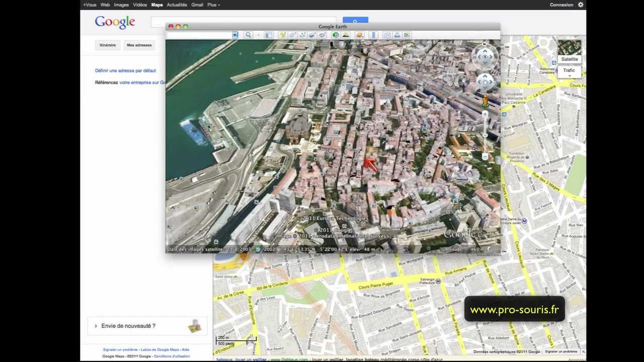Open +Vous in the Google top bar

click(x=90, y=5)
